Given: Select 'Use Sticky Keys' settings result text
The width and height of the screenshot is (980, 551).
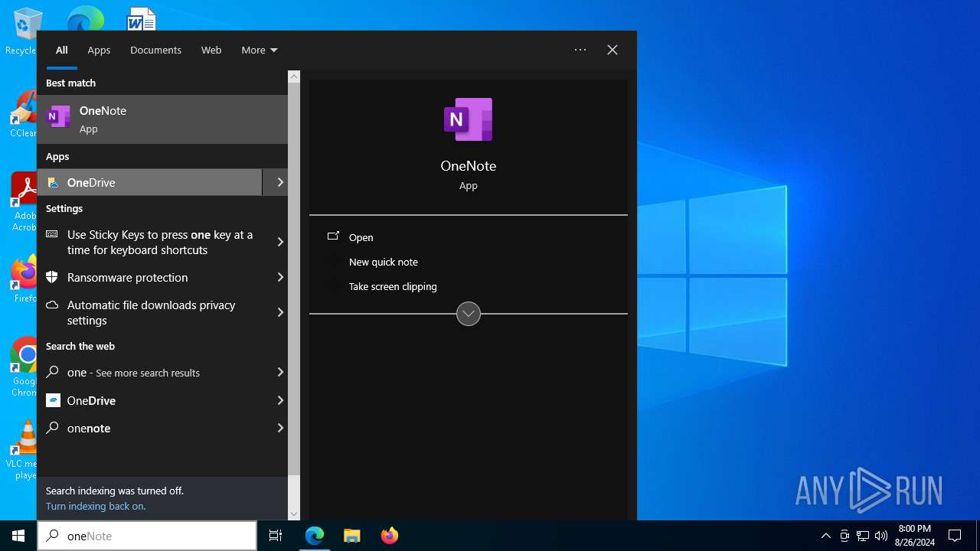Looking at the screenshot, I should pos(160,242).
